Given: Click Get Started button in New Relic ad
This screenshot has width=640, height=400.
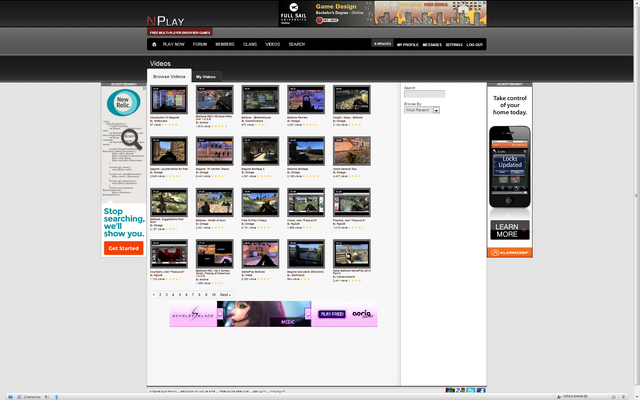Looking at the screenshot, I should pos(123,248).
